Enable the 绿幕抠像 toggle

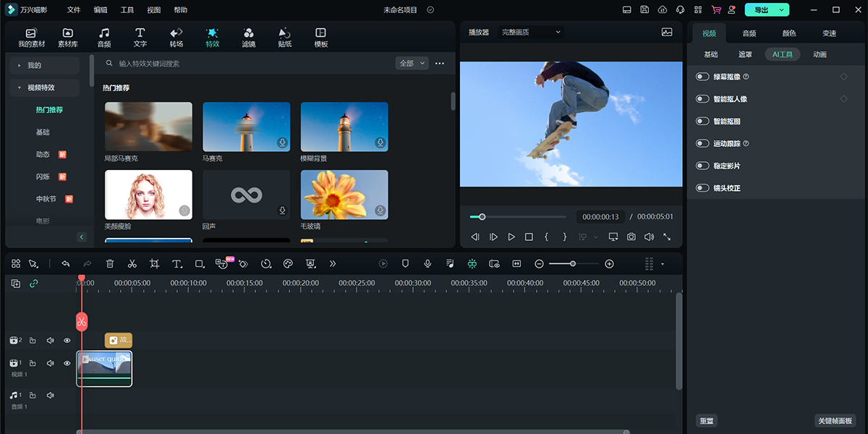point(702,77)
